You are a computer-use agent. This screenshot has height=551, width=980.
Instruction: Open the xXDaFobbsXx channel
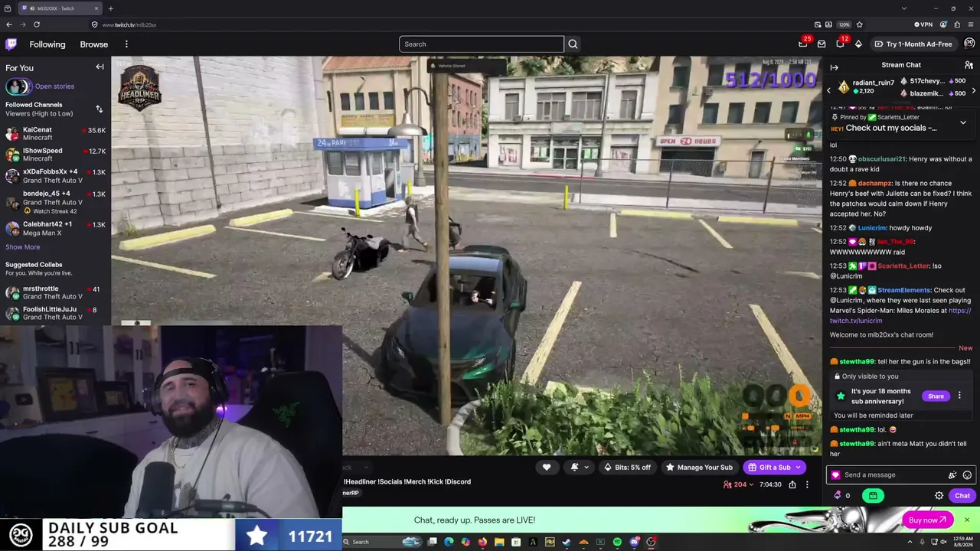point(55,176)
